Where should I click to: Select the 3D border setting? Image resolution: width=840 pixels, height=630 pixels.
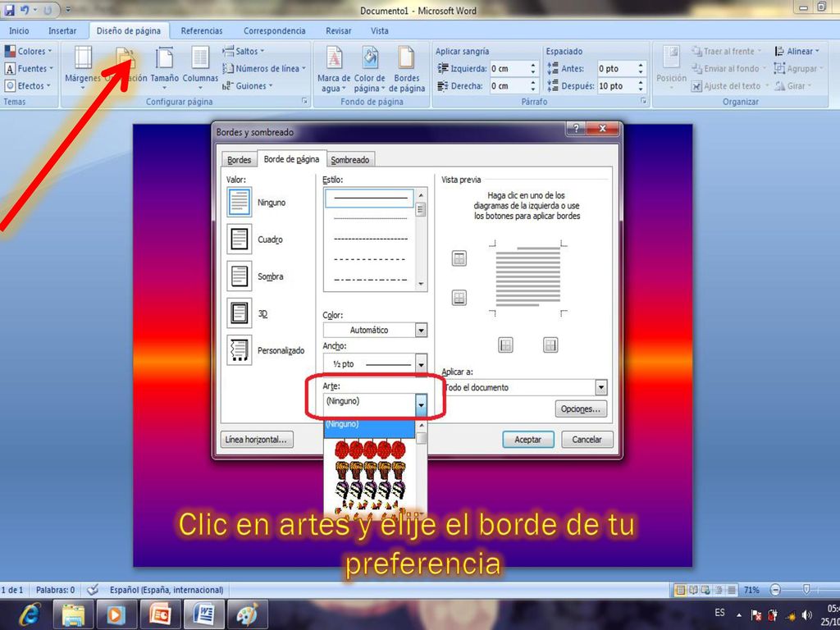[x=239, y=313]
